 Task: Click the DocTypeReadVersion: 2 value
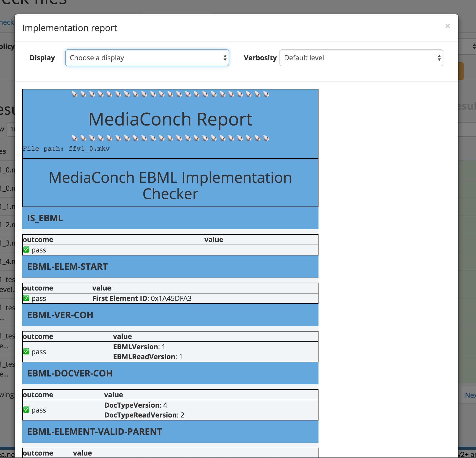coord(144,415)
